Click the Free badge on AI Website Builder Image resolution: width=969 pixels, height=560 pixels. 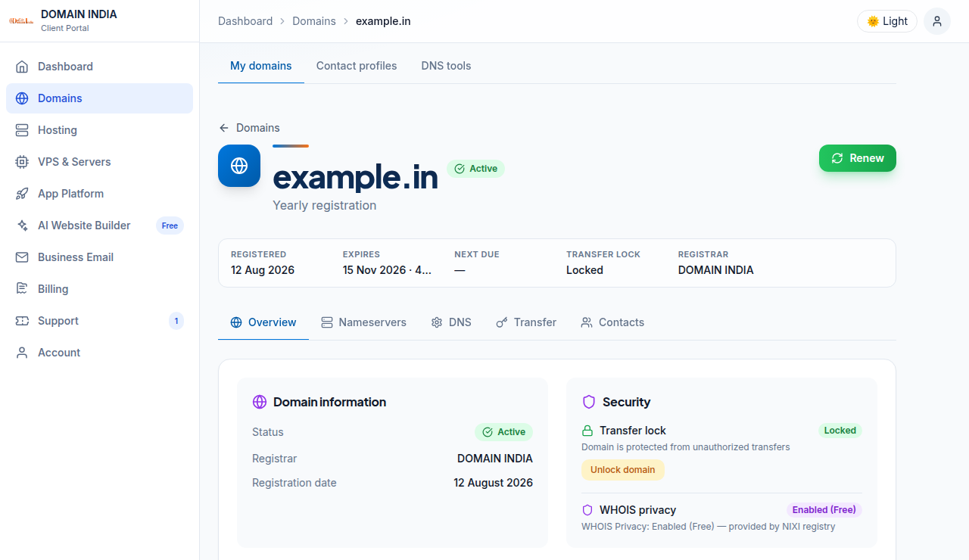pyautogui.click(x=170, y=226)
